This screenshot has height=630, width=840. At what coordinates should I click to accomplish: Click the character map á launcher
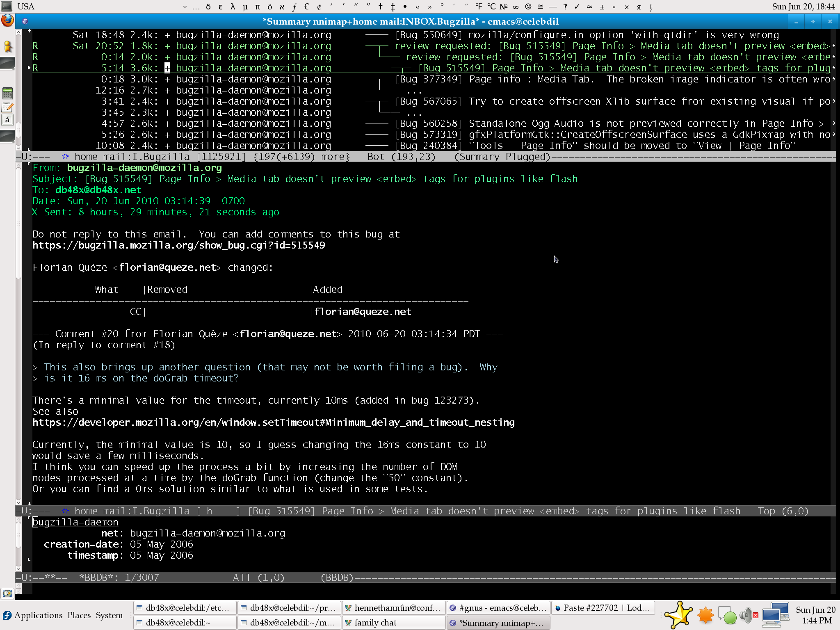pos(7,120)
